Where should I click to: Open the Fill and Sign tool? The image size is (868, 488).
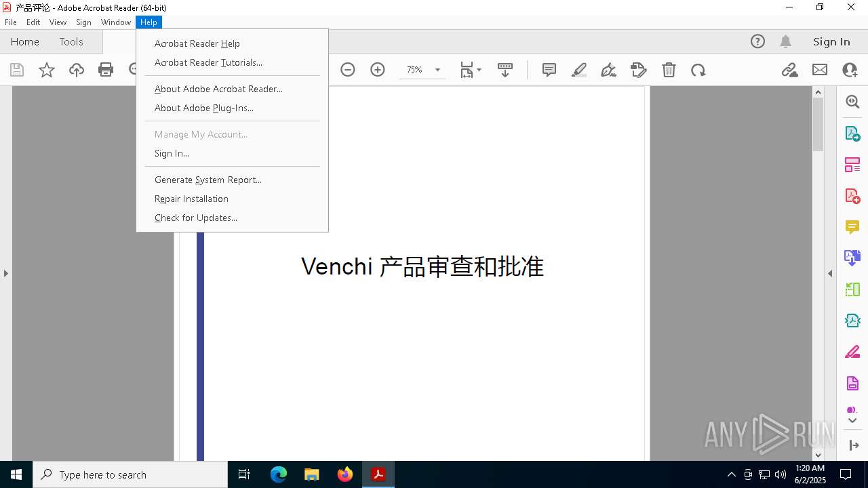[639, 70]
